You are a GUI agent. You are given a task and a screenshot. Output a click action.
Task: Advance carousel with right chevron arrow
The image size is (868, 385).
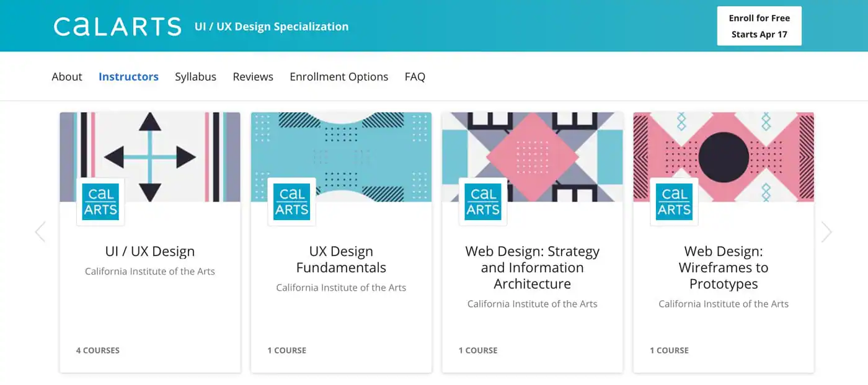coord(827,231)
